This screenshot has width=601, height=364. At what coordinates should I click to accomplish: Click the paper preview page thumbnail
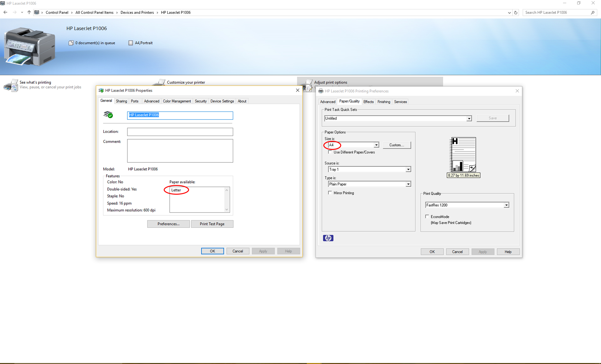[463, 155]
